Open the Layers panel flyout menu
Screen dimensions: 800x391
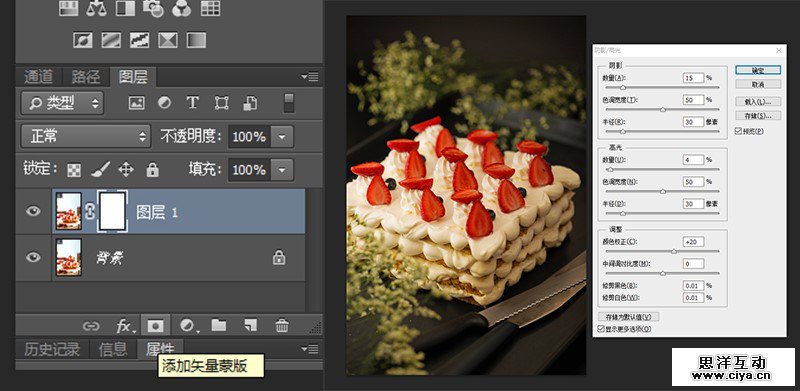click(x=310, y=77)
